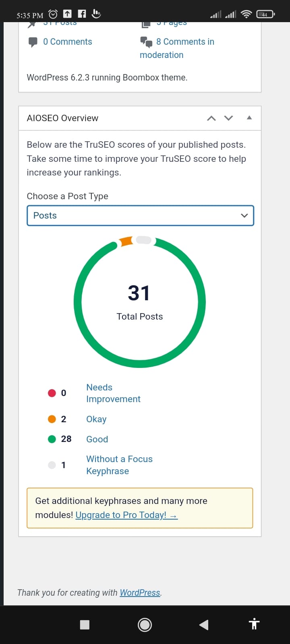Open 8 Comments in moderation
Screen dimensions: 290x644
pyautogui.click(x=185, y=42)
